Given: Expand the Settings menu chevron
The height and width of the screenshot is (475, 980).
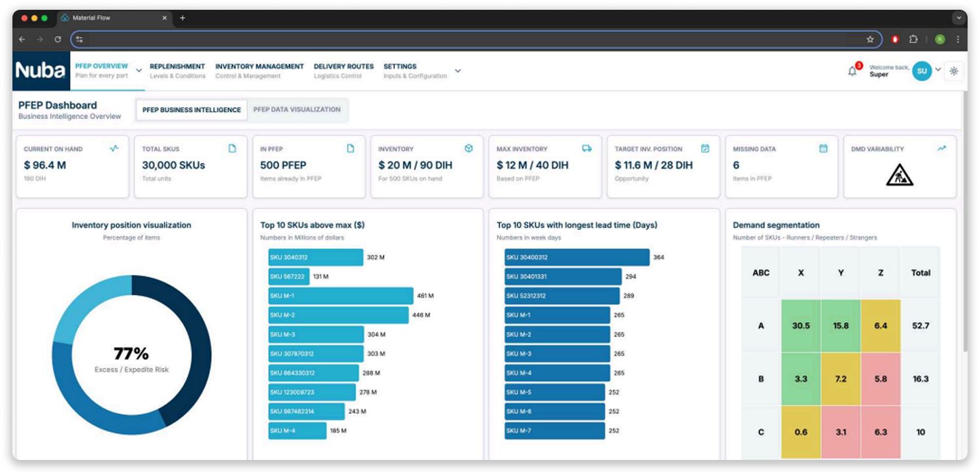Looking at the screenshot, I should pos(458,71).
